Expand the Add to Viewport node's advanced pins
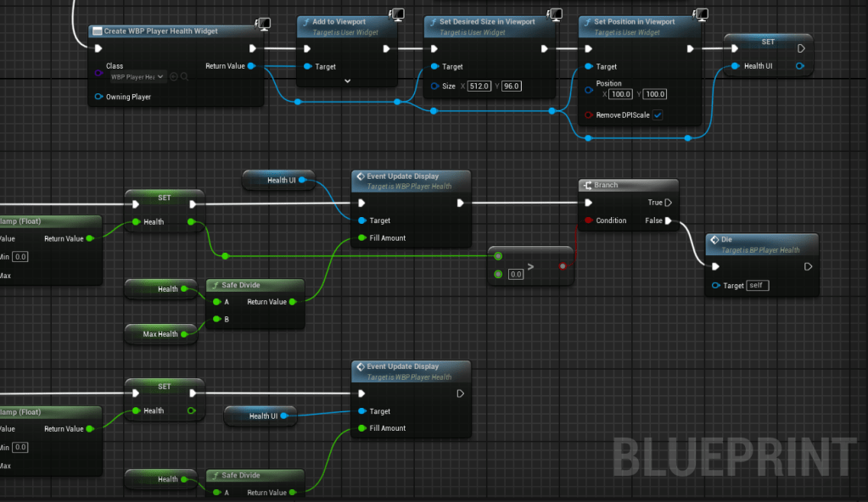868x502 pixels. coord(347,81)
